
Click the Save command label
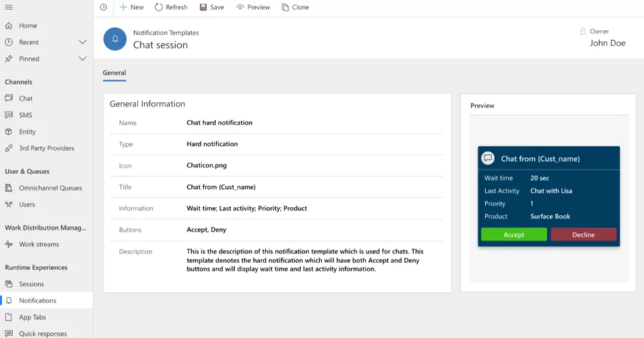tap(217, 7)
